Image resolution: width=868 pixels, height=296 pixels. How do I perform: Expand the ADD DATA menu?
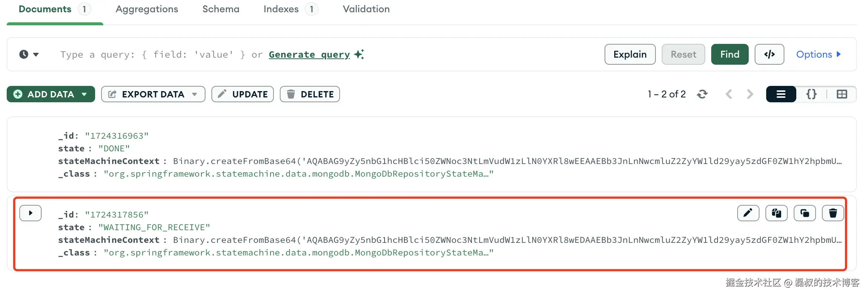(x=51, y=94)
